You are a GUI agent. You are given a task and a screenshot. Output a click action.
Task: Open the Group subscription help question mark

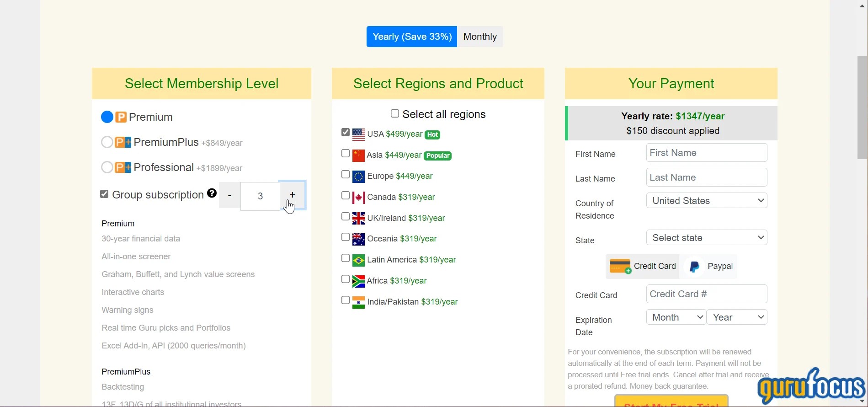point(212,193)
